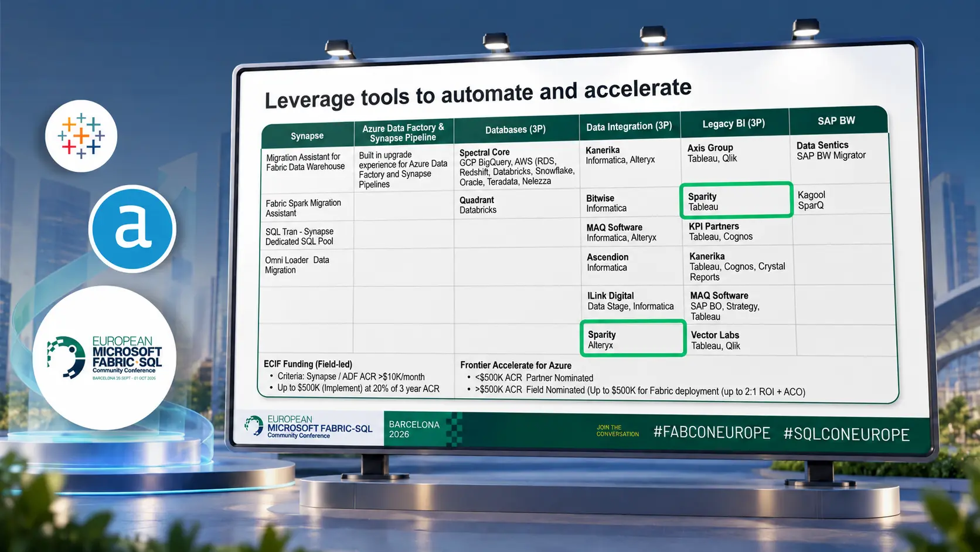The image size is (980, 552).
Task: Click the 'JOIN THE CONVERSATION' footer text
Action: pos(618,431)
